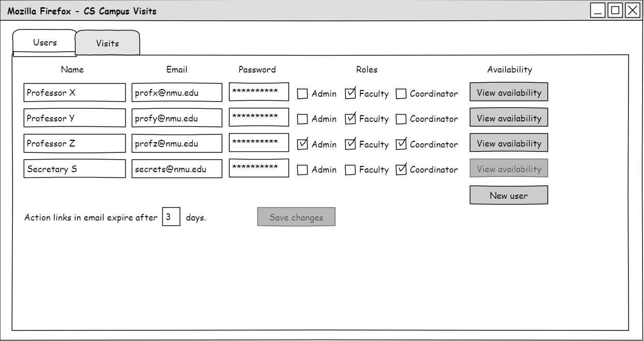The image size is (644, 341).
Task: Click the Professor X name field
Action: (74, 93)
